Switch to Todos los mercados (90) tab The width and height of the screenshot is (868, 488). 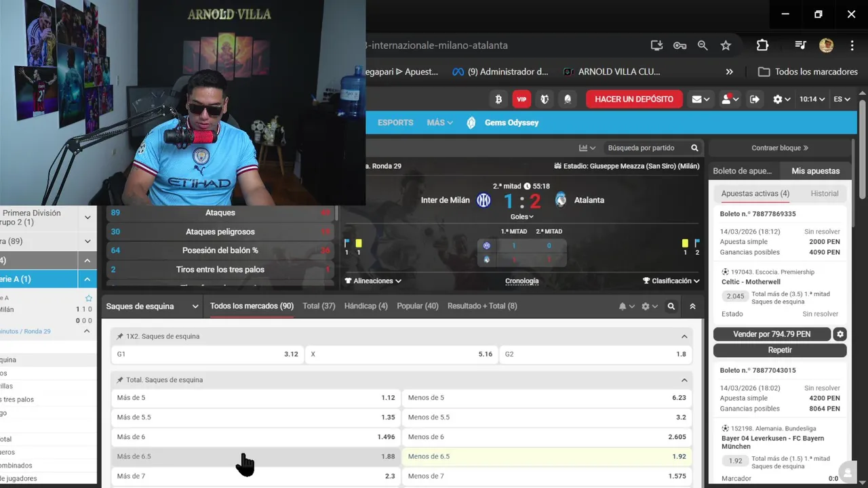[252, 306]
